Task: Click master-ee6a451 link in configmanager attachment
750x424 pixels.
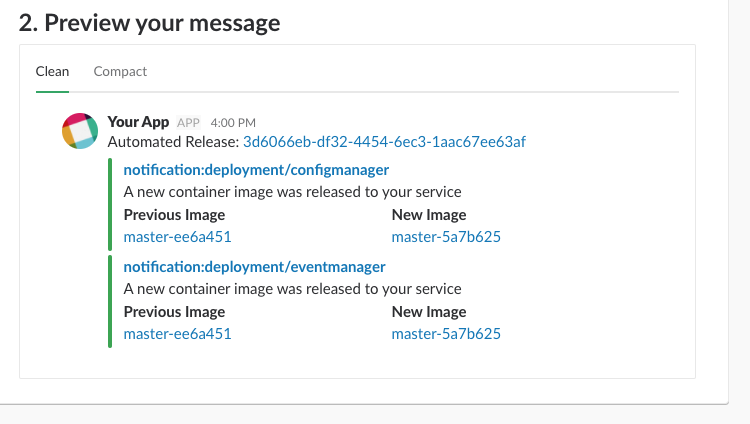Action: [x=177, y=237]
